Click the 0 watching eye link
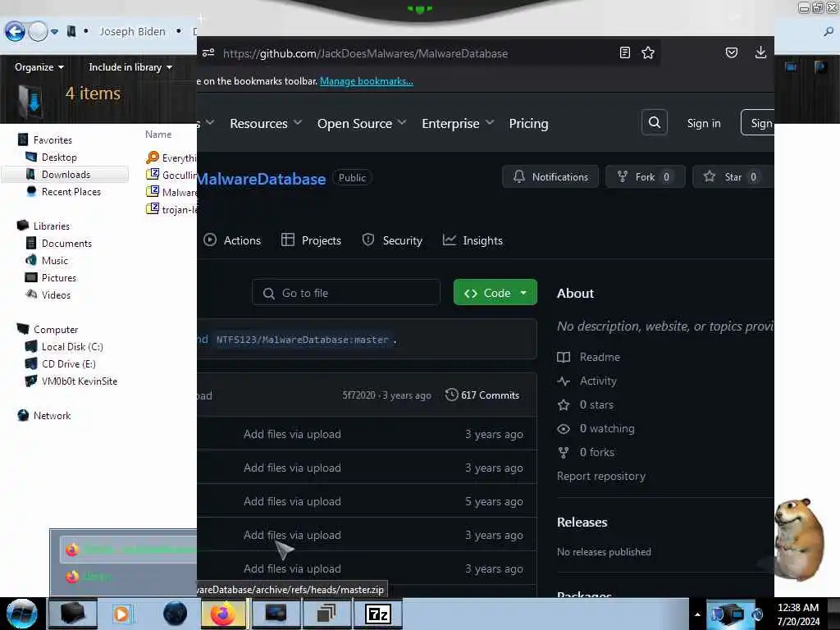This screenshot has height=630, width=840. point(596,428)
